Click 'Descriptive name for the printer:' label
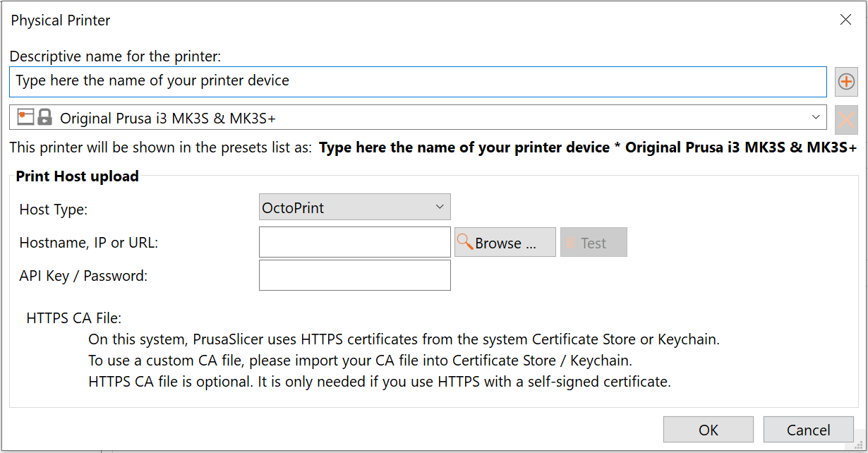Screen dimensions: 868x453 (116, 56)
